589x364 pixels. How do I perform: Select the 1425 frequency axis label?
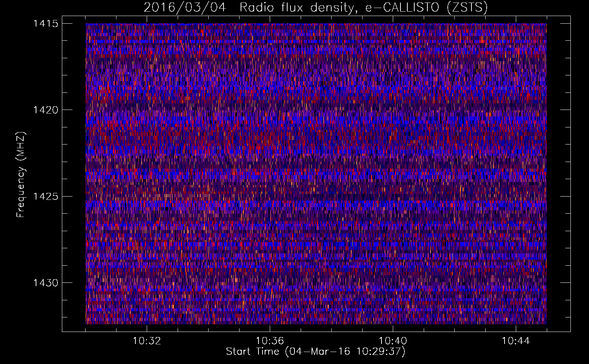point(46,197)
